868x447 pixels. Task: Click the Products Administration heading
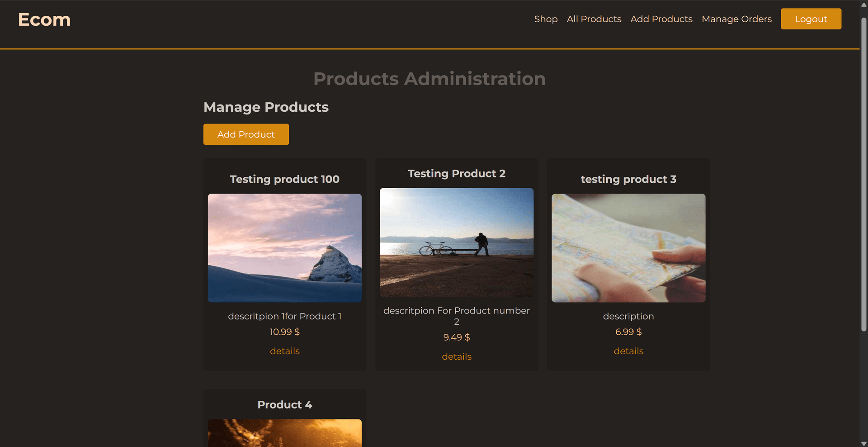pos(429,79)
